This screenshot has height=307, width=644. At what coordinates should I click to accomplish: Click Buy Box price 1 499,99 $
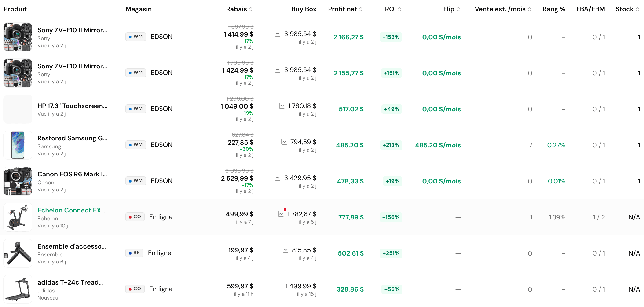point(301,286)
